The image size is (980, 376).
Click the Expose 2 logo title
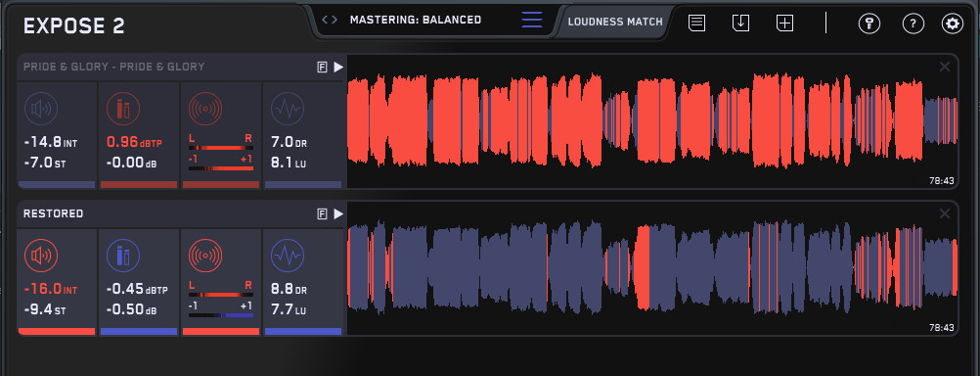[x=73, y=26]
